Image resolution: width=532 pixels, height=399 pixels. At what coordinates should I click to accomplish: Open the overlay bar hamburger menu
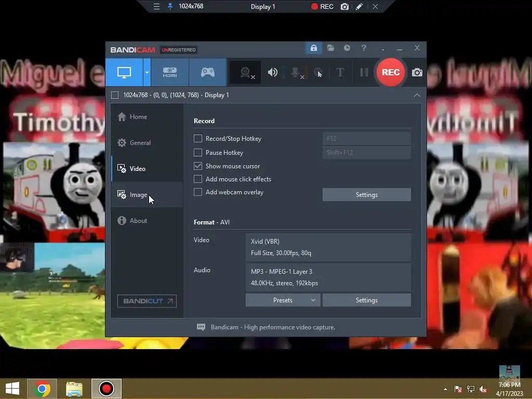click(156, 6)
